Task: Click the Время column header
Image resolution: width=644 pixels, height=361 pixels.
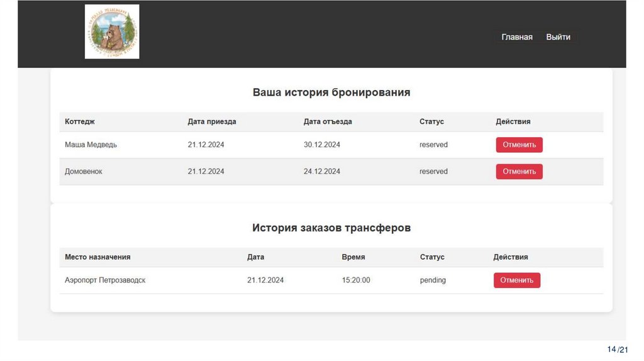Action: (x=353, y=257)
